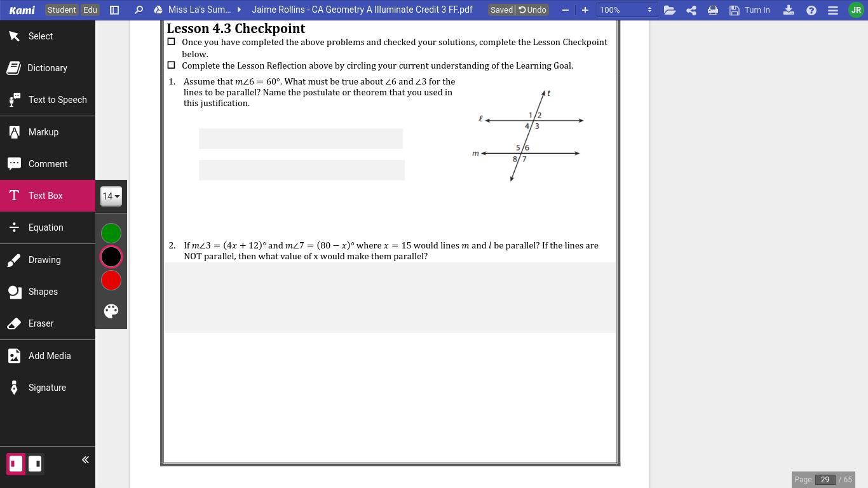Switch to right-docked toolbar layout
The image size is (868, 488).
35,464
